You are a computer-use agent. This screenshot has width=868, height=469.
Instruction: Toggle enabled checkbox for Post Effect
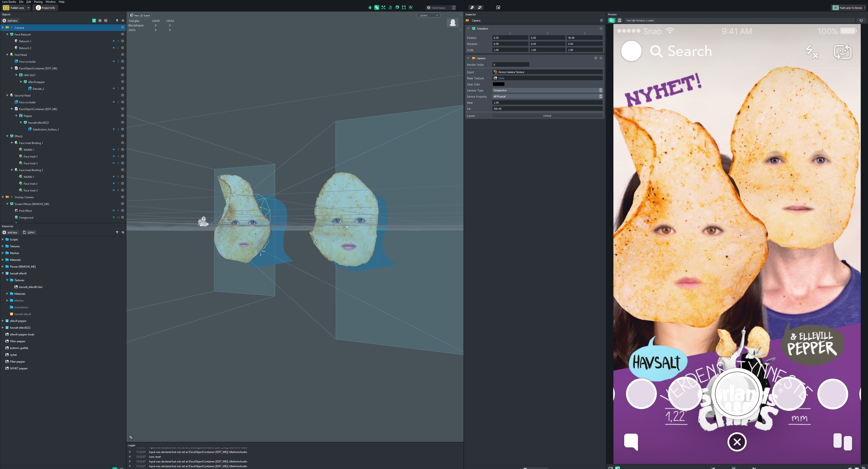(x=122, y=211)
